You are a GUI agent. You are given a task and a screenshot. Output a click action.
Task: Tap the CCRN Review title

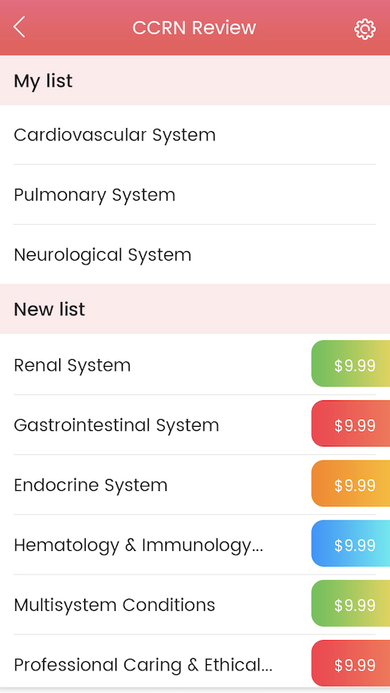click(194, 28)
